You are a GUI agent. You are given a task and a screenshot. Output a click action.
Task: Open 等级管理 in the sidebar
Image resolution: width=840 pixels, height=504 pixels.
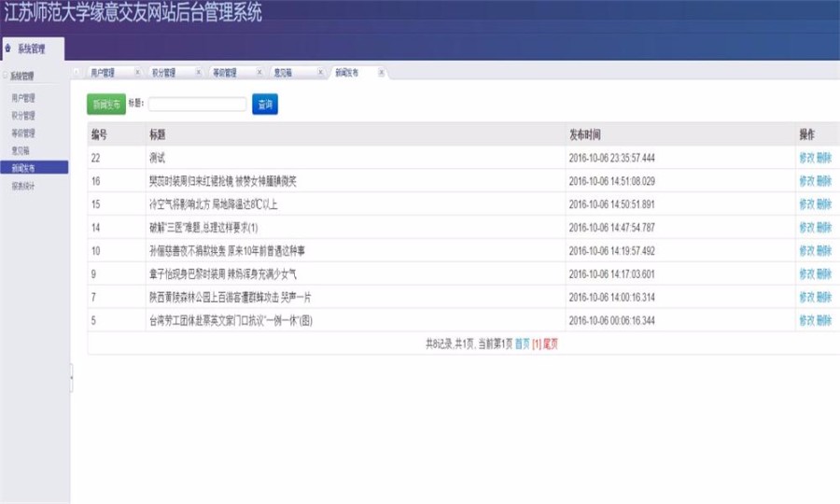tap(23, 133)
